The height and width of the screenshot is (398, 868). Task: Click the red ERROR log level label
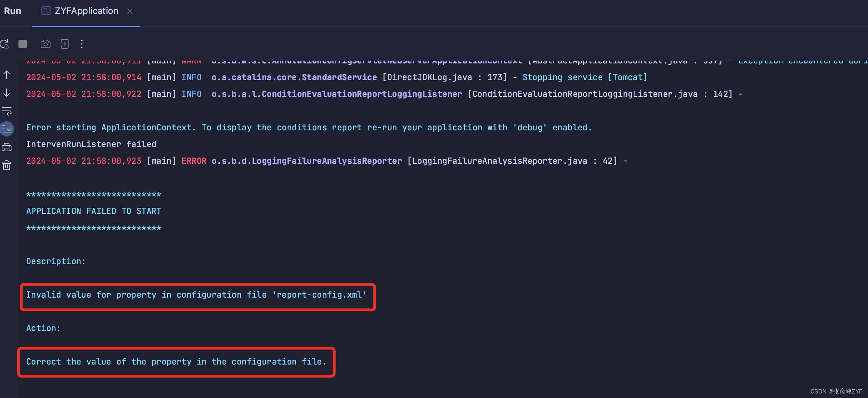pos(194,161)
